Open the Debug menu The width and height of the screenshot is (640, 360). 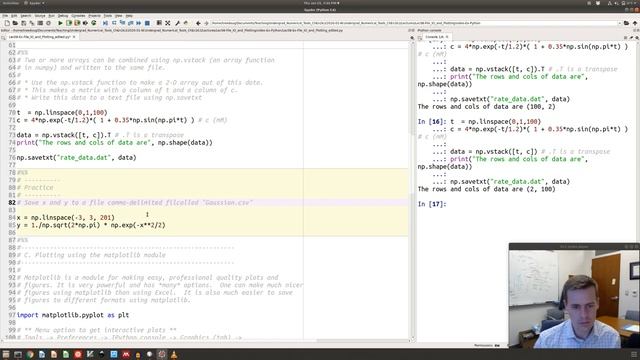[x=63, y=16]
